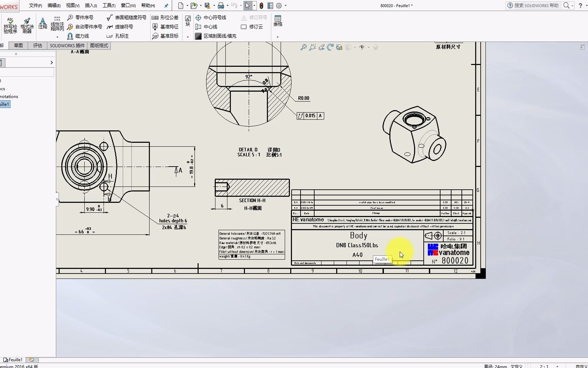The width and height of the screenshot is (588, 368).
Task: Insert a Balloon (零件序号)
Action: click(80, 17)
